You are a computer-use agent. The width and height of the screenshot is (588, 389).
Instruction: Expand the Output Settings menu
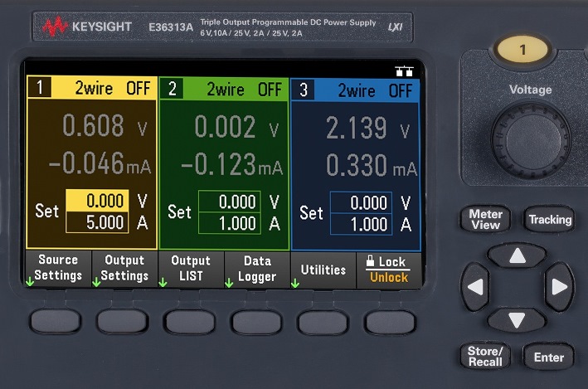tap(124, 269)
